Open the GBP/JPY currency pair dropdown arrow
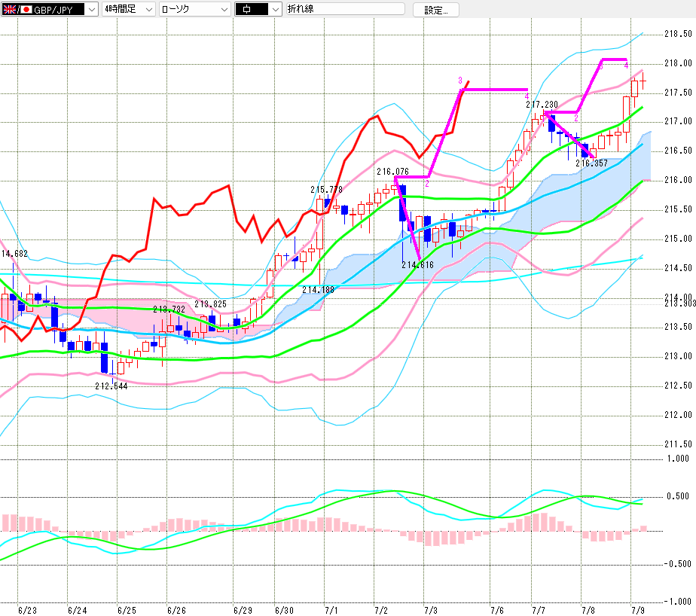 pyautogui.click(x=92, y=9)
